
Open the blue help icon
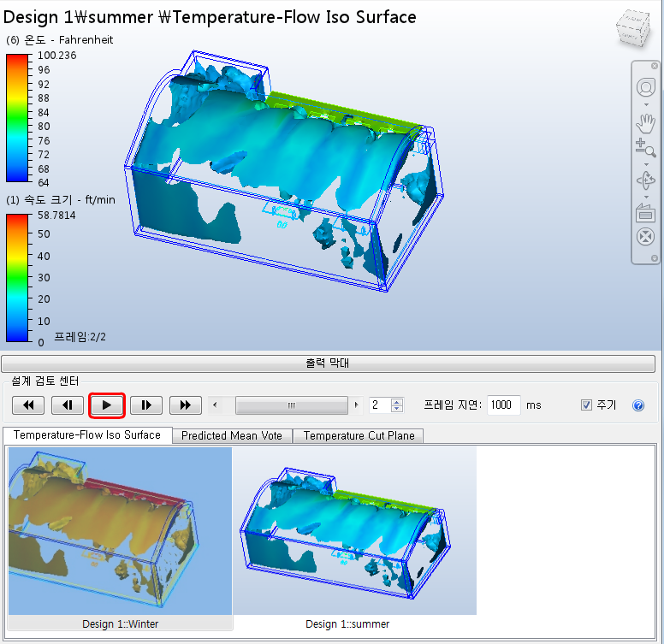click(638, 405)
